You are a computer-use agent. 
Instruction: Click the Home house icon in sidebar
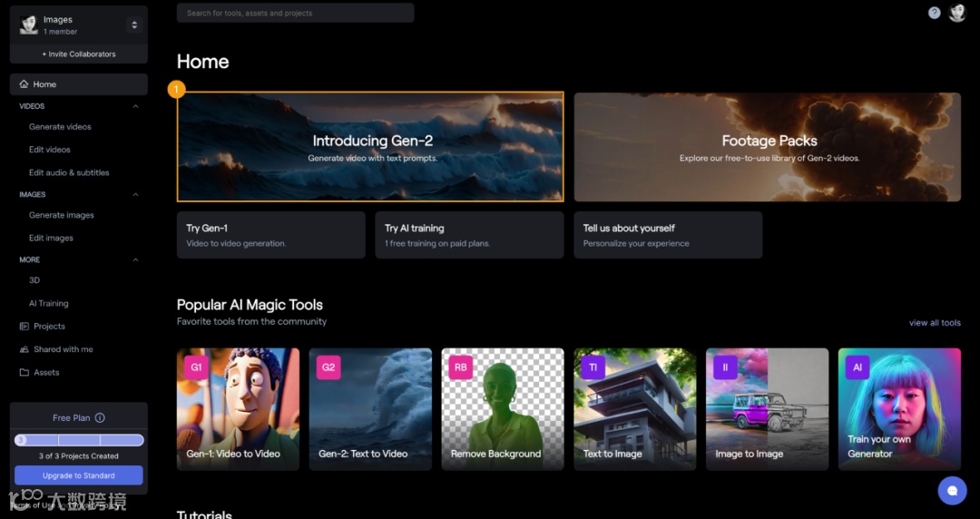(24, 83)
